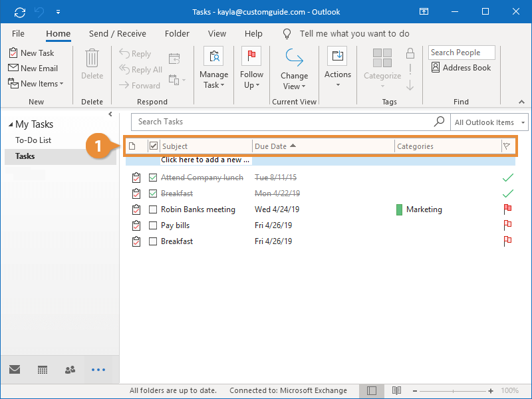The height and width of the screenshot is (399, 532).
Task: Open the Ribbon Display Options icon
Action: tap(424, 12)
